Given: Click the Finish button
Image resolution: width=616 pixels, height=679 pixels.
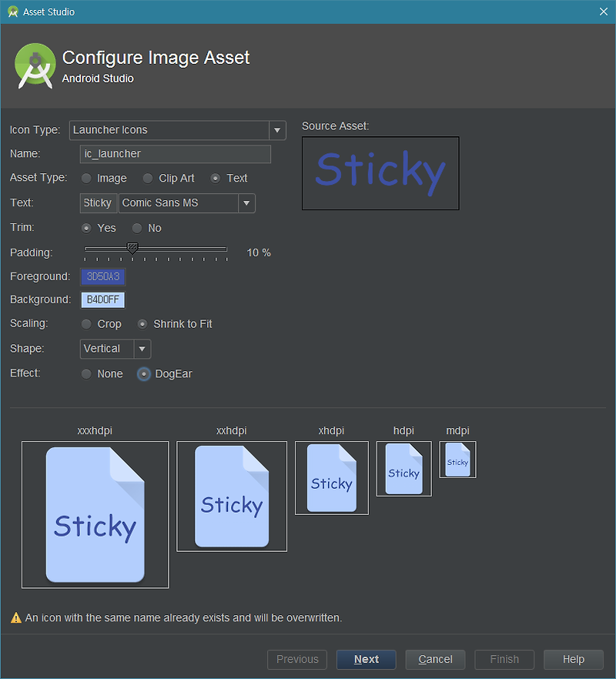Looking at the screenshot, I should pyautogui.click(x=504, y=660).
